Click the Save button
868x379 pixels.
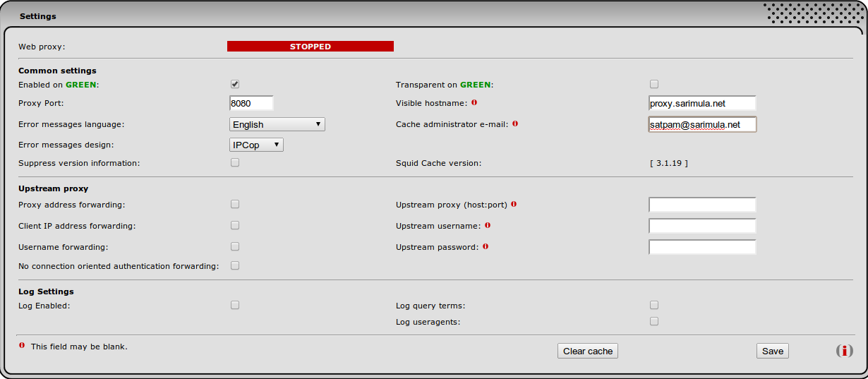pyautogui.click(x=772, y=351)
